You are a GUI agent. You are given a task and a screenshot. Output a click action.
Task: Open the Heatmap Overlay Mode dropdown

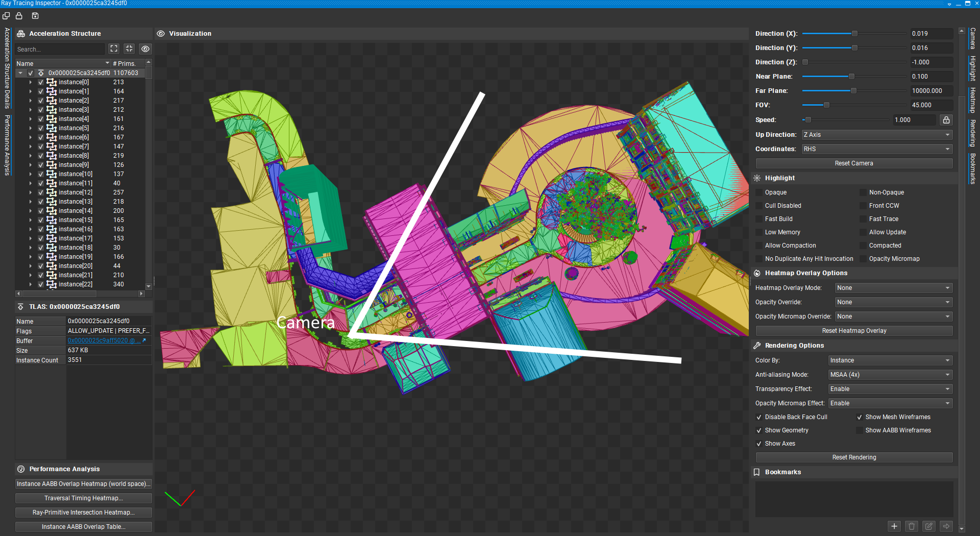[x=893, y=288]
